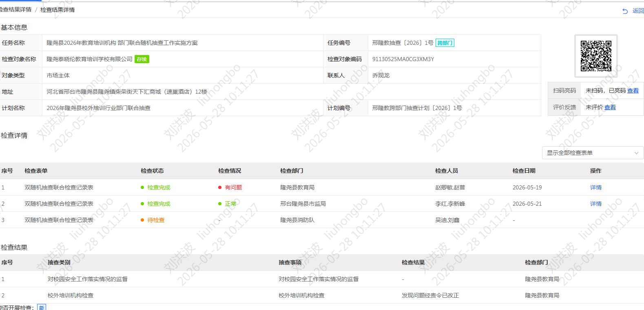Click 检查完成 status in row 1
644x310 pixels.
(x=159, y=187)
